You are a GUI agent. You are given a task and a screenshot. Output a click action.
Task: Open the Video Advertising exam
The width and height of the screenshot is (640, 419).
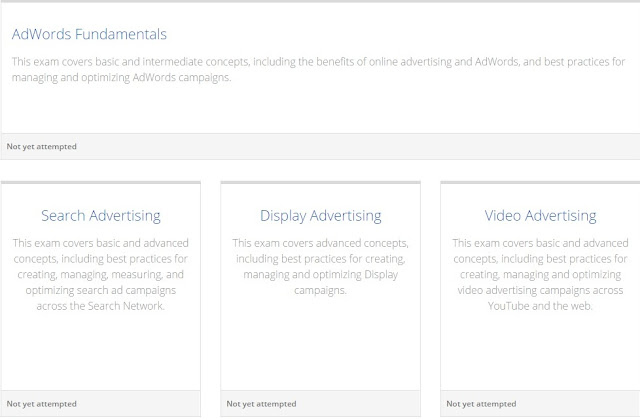[540, 215]
